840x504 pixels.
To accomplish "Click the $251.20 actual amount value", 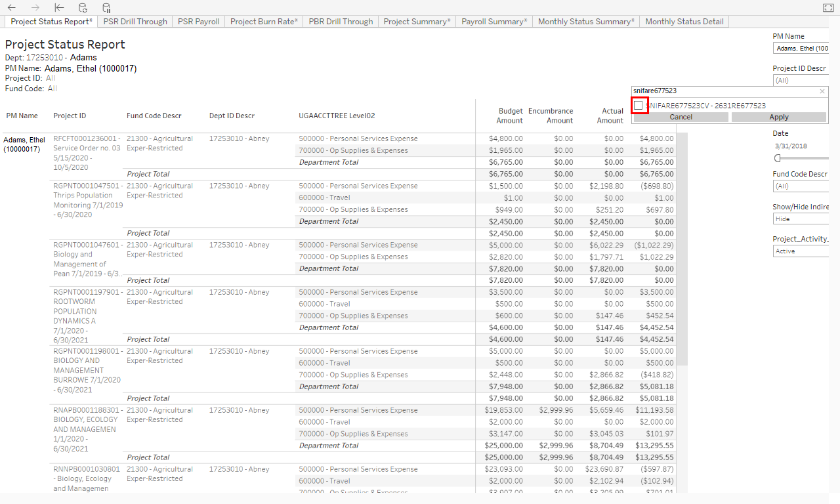I will tap(610, 209).
